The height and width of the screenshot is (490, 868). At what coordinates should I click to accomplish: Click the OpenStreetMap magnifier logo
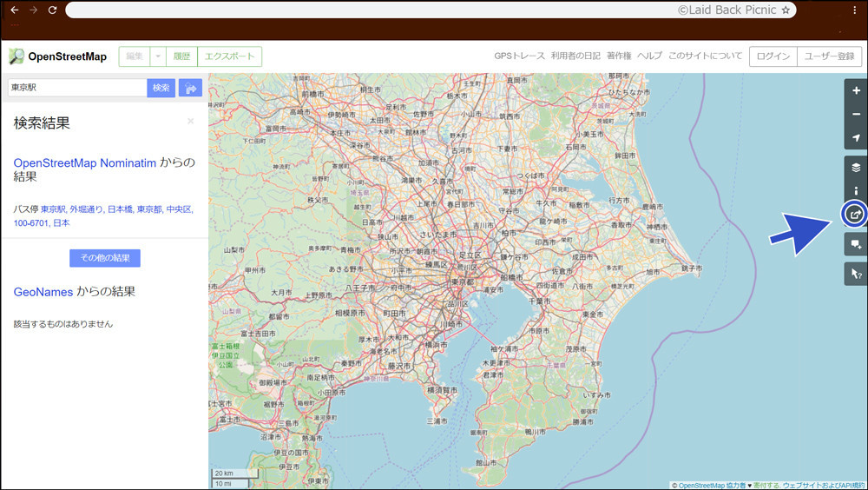[16, 56]
